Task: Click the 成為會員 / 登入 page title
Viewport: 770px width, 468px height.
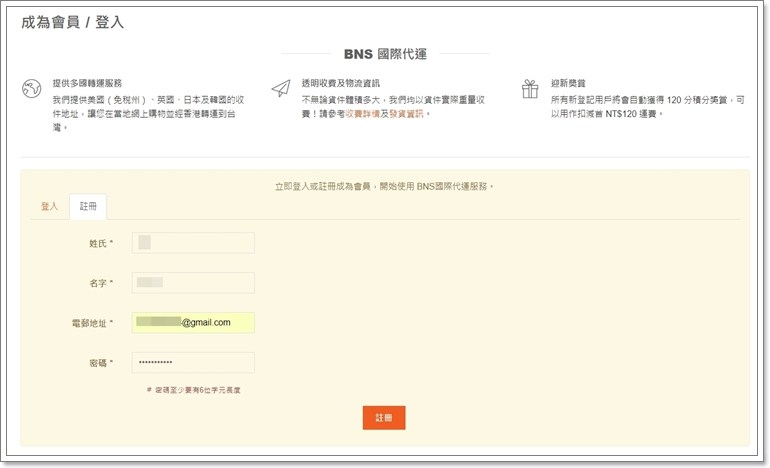Action: click(x=73, y=22)
